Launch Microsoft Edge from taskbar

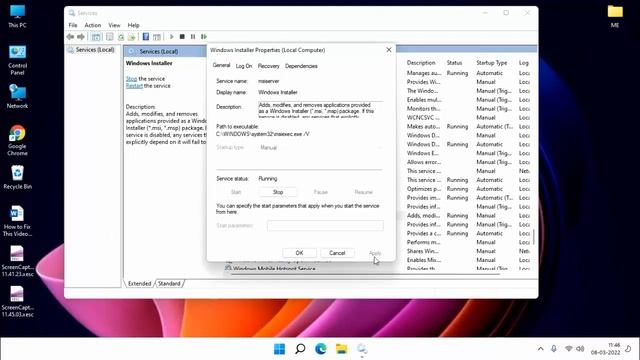point(321,349)
